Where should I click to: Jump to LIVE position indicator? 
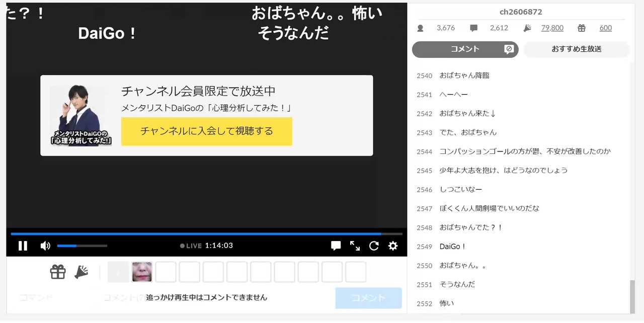(x=191, y=246)
